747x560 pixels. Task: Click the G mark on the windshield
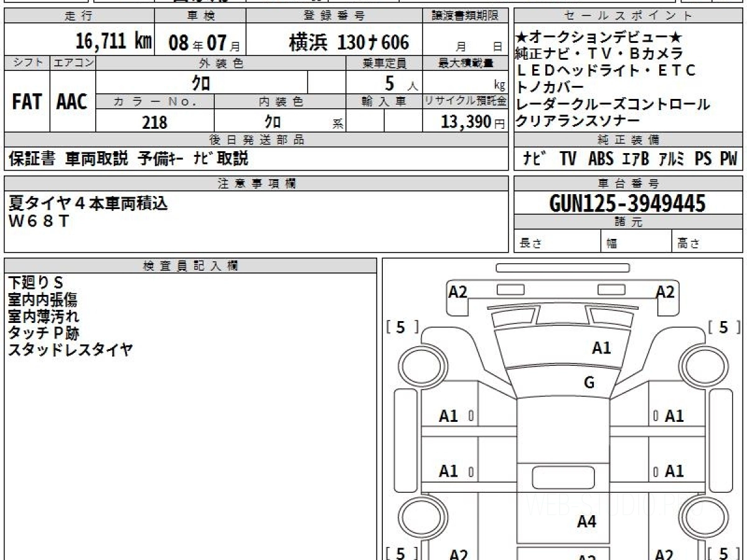tap(589, 383)
